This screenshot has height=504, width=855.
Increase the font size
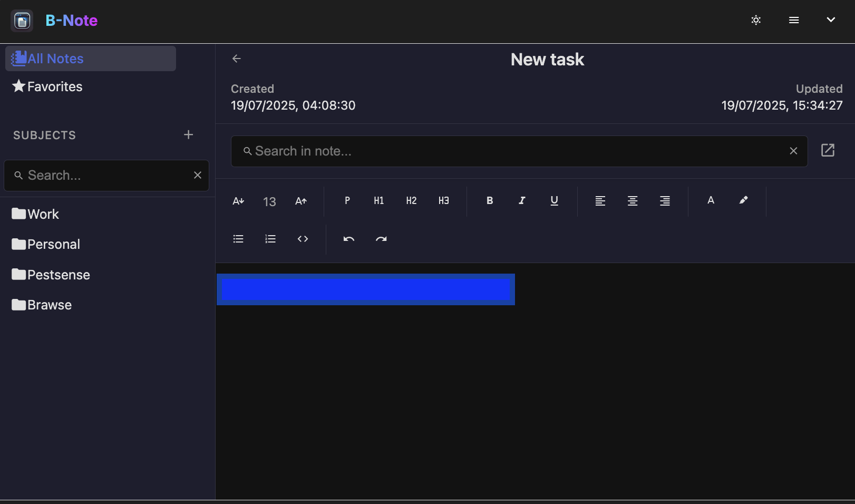click(301, 201)
